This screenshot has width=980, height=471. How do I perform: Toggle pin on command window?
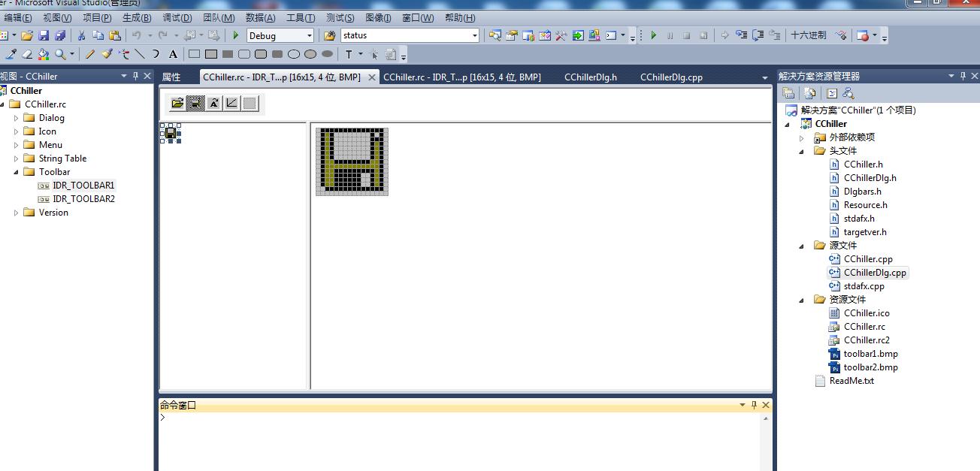(x=754, y=405)
